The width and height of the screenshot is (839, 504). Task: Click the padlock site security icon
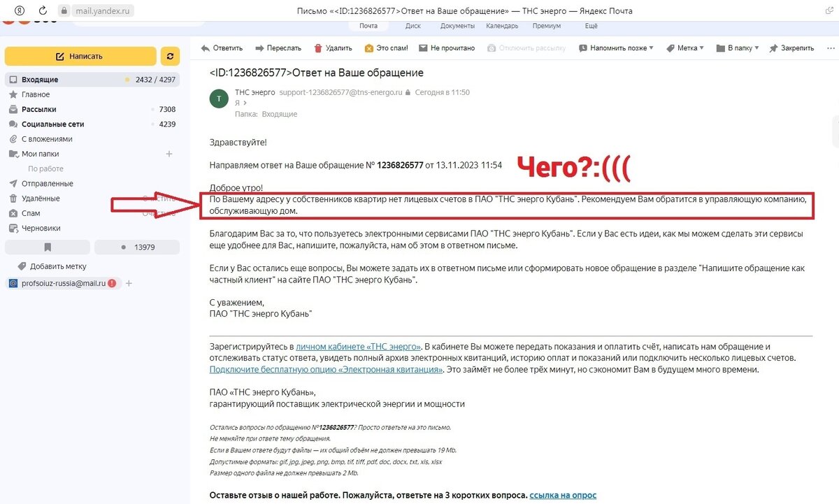pyautogui.click(x=64, y=10)
